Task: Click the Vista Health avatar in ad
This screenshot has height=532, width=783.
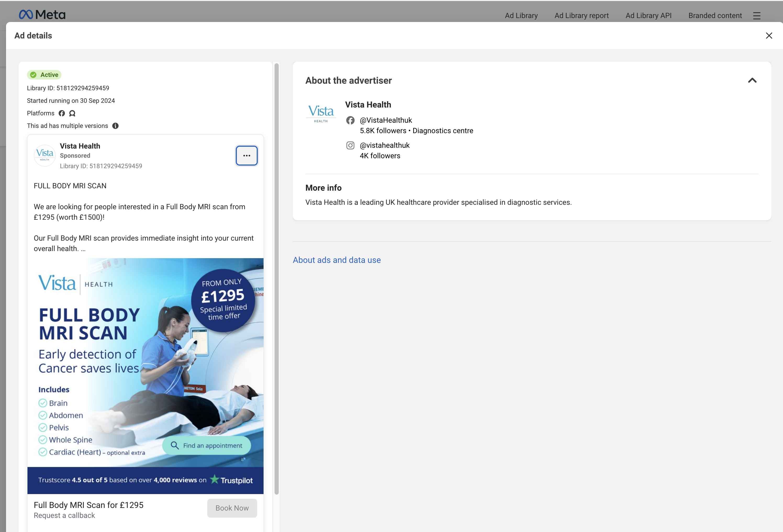Action: [44, 155]
